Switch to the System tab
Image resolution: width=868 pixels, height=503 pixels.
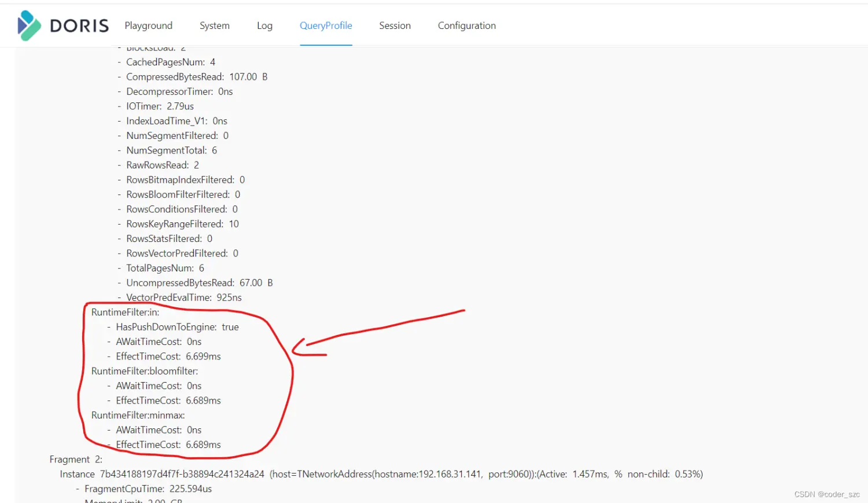pyautogui.click(x=214, y=25)
